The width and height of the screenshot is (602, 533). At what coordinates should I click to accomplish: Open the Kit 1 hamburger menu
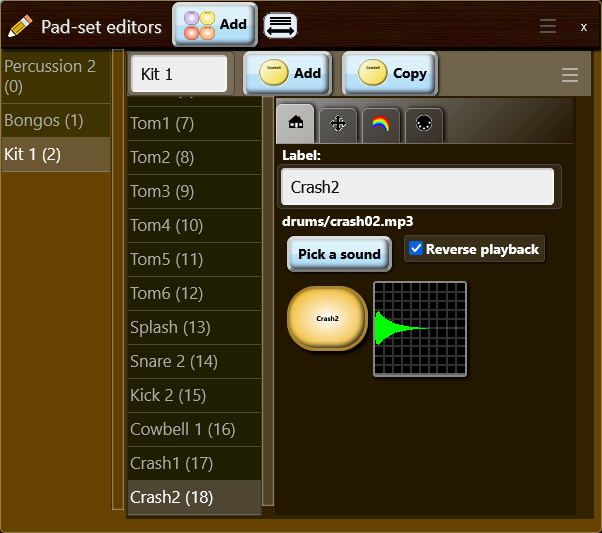point(570,75)
